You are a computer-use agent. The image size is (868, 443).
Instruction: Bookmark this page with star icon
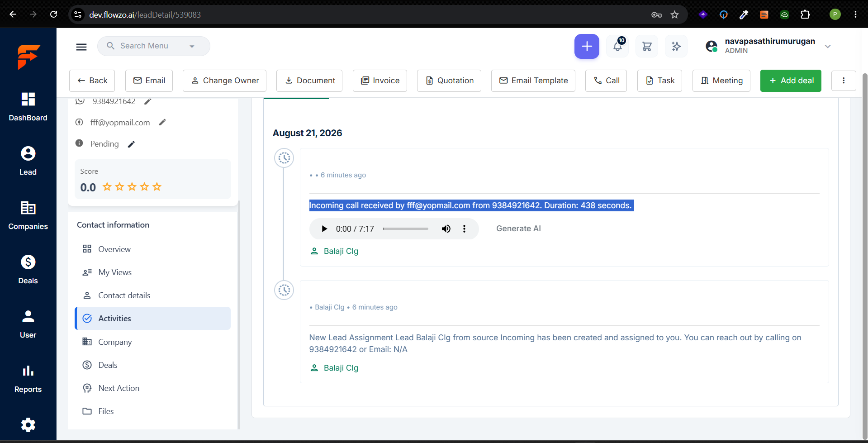coord(674,14)
